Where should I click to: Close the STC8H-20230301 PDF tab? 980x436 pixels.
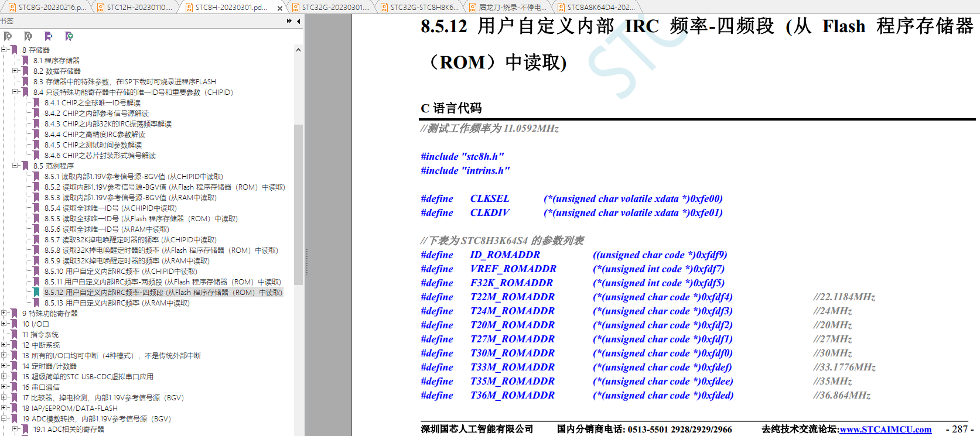click(280, 8)
